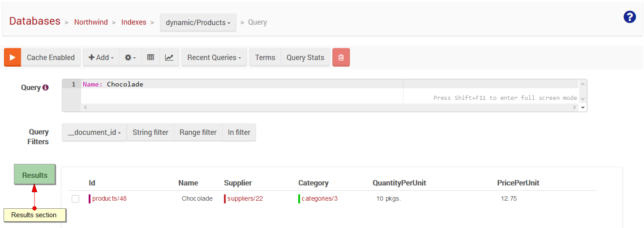Open the help question mark icon
This screenshot has height=228, width=644.
[630, 17]
